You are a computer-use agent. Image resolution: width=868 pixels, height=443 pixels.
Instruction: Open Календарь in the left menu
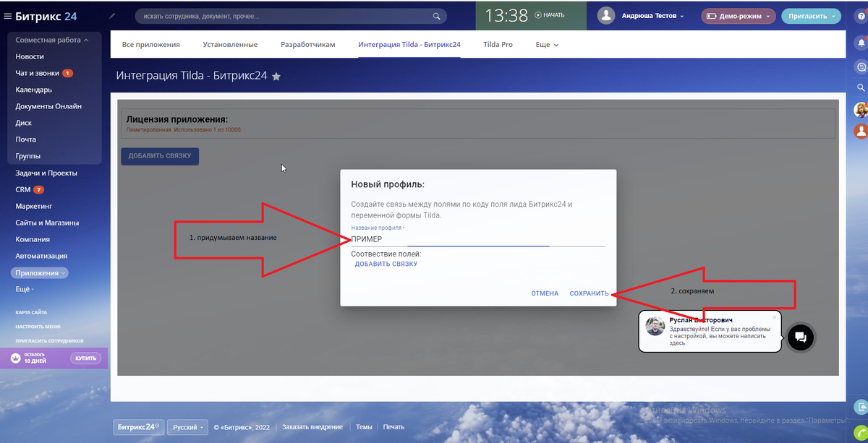[33, 90]
